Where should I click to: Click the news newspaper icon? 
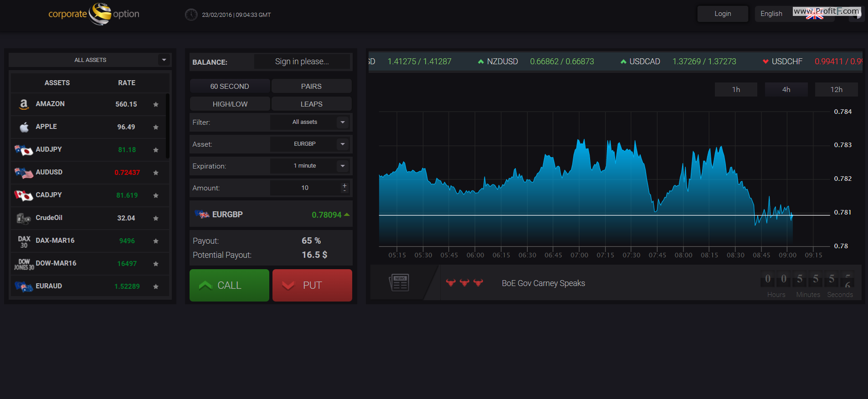point(399,282)
